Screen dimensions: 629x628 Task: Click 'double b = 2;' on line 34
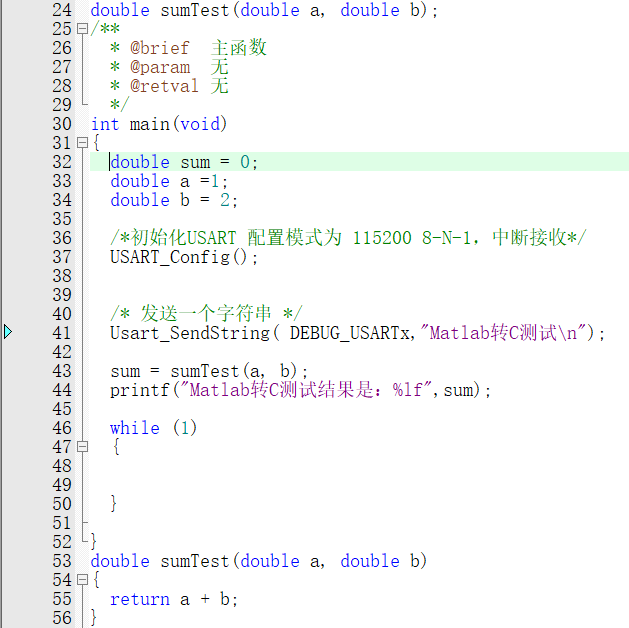click(x=174, y=200)
